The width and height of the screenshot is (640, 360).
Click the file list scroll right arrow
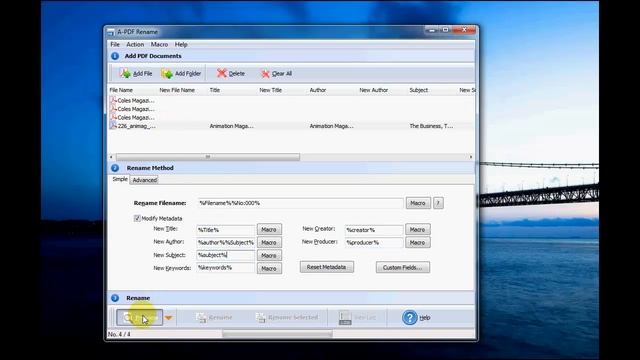(x=471, y=157)
